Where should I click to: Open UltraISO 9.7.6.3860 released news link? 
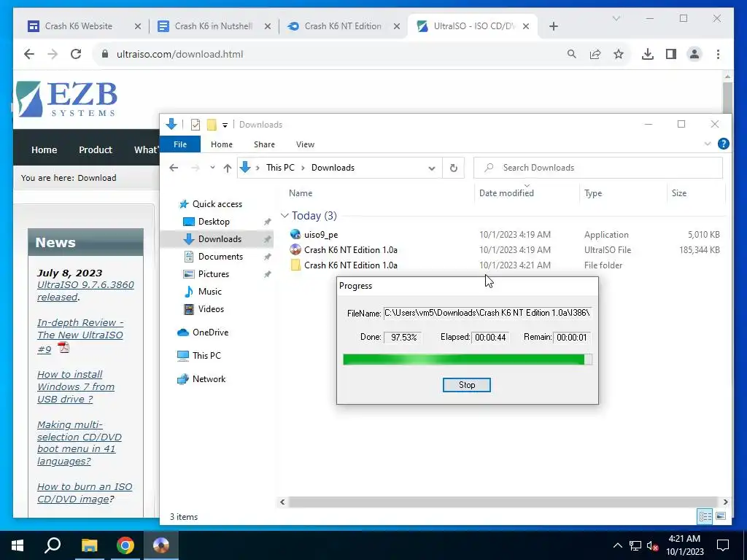85,290
